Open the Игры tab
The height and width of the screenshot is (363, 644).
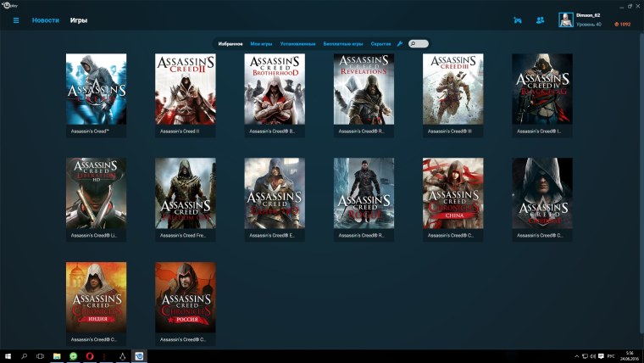[x=78, y=20]
